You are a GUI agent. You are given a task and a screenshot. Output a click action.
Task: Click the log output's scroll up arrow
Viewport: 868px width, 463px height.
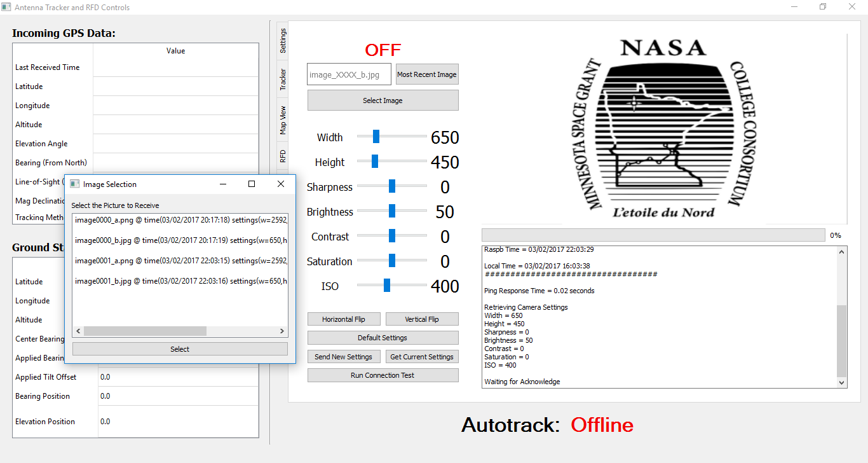[842, 252]
